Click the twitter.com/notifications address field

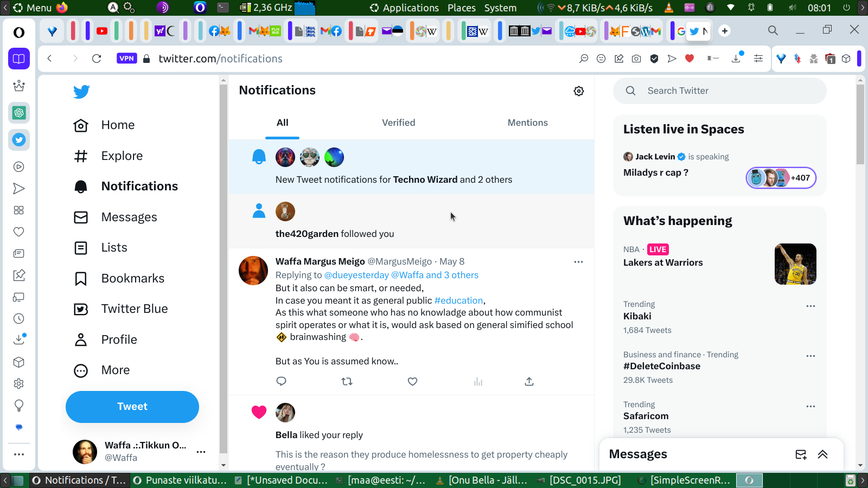220,59
